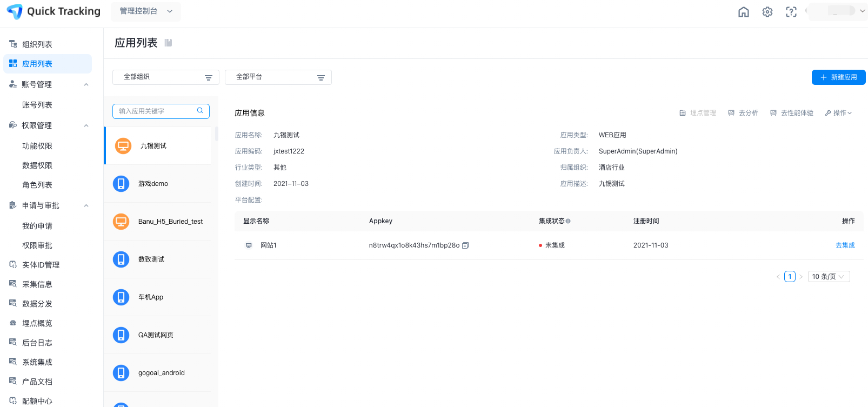Click the Quick Tracking logo icon
Viewport: 868px width, 407px height.
pyautogui.click(x=15, y=11)
